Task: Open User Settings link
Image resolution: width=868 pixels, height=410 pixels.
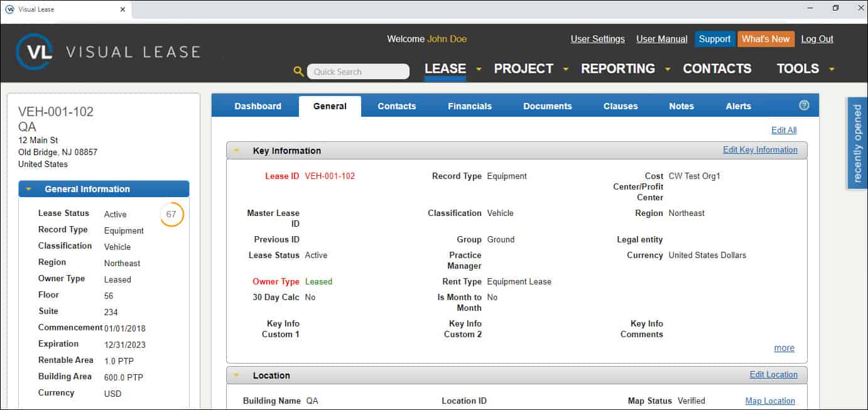Action: tap(598, 39)
